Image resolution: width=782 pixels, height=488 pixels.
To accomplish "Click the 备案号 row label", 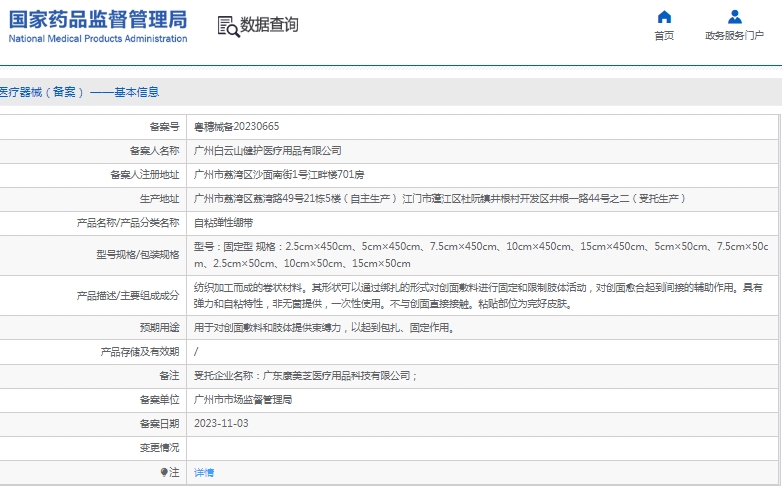I will [x=165, y=127].
